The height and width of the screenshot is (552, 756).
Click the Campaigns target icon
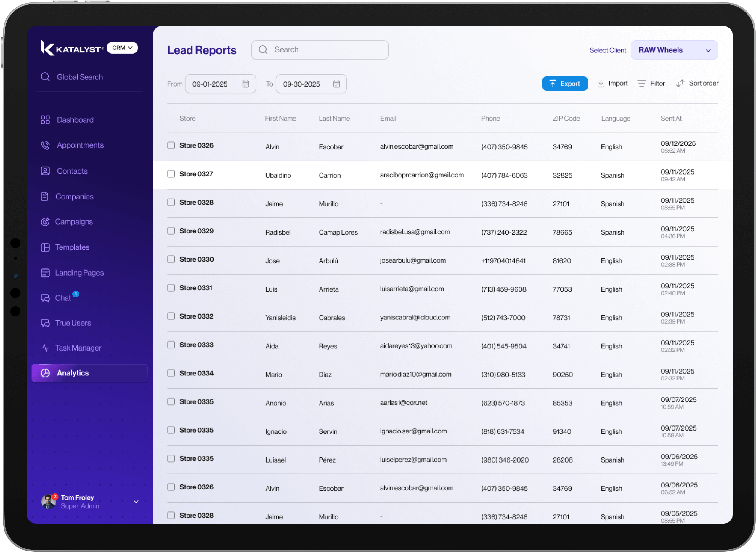[x=45, y=222]
